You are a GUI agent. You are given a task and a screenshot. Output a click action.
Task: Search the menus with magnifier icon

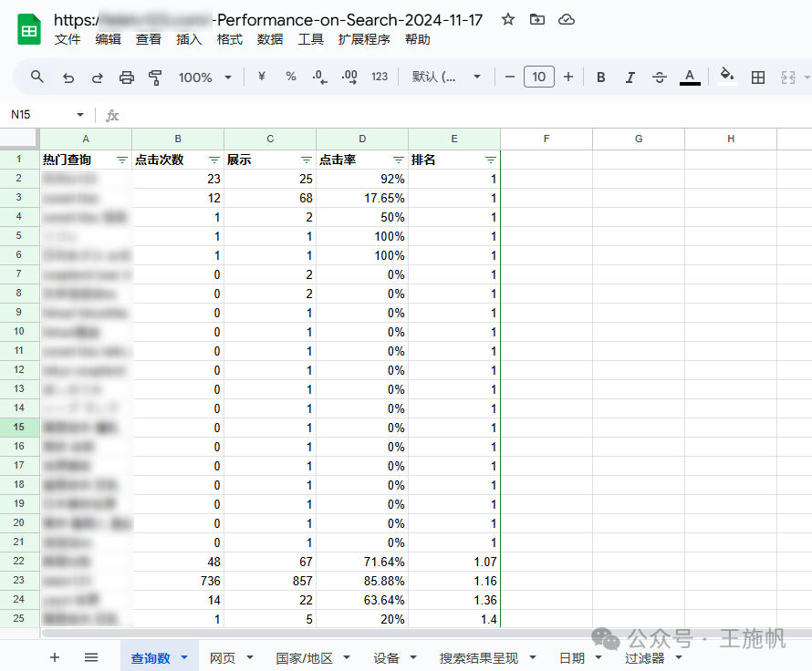[36, 77]
